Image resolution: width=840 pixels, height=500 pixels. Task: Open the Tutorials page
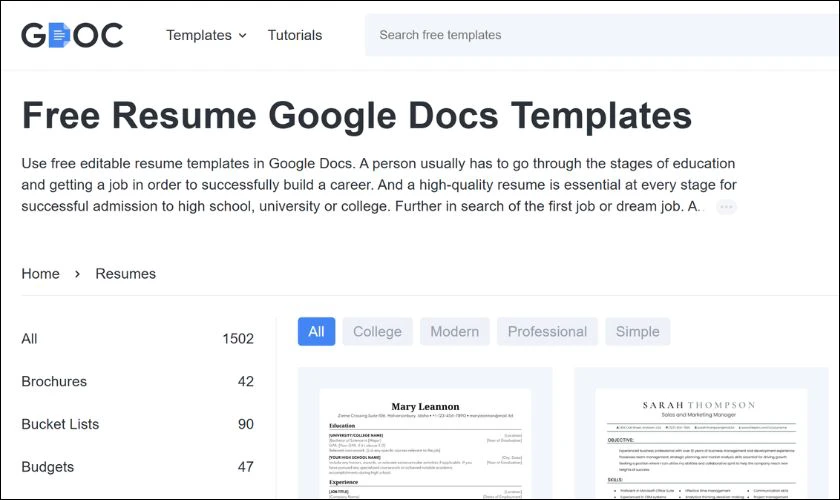click(x=295, y=35)
